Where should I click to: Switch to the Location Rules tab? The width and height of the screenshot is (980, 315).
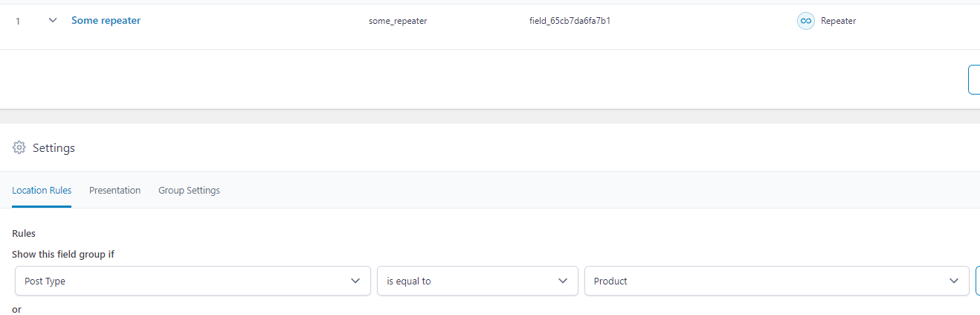pos(42,190)
